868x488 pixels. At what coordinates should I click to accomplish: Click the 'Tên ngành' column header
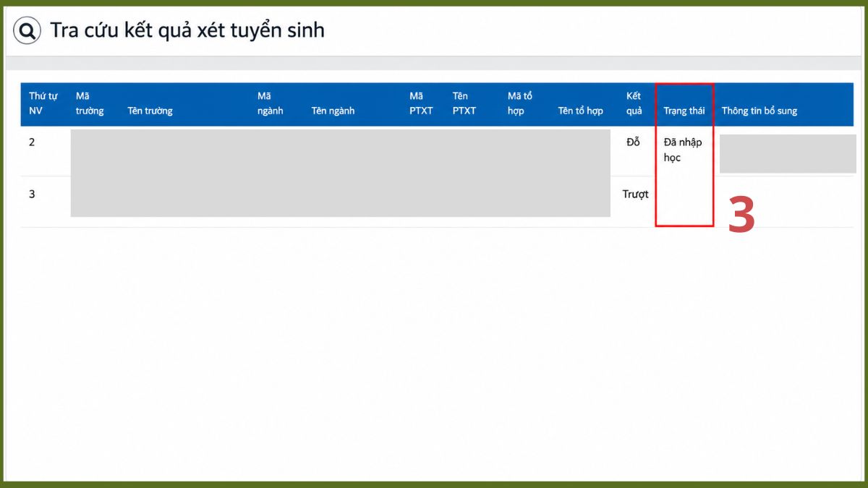click(333, 111)
